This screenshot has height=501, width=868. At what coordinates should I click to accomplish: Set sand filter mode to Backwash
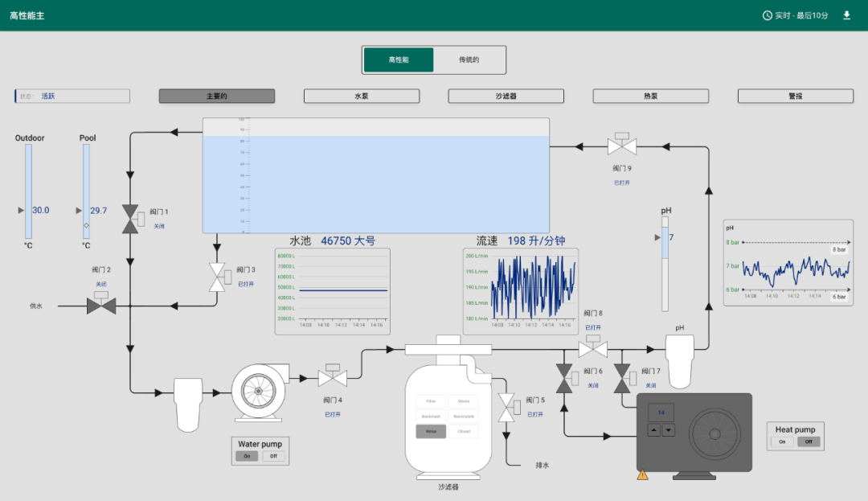(431, 417)
